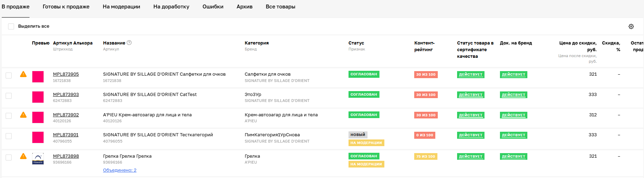Select checkbox for MPL873905 row

click(9, 75)
